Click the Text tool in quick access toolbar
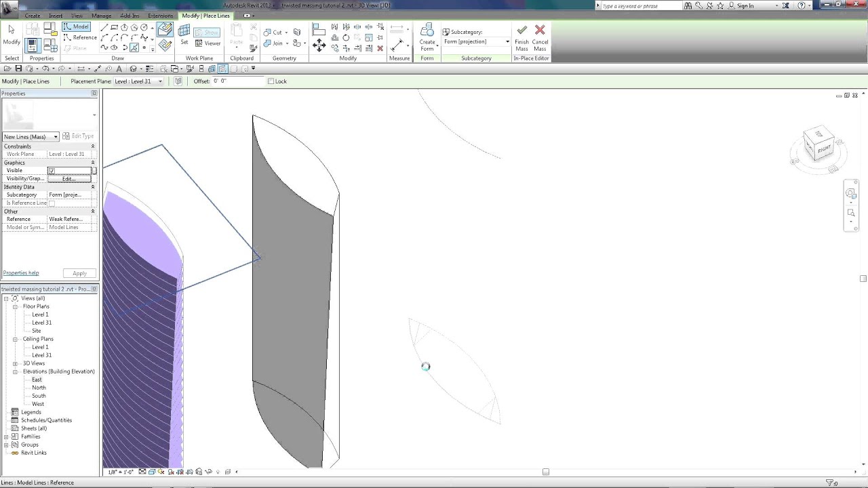This screenshot has height=488, width=868. (119, 68)
